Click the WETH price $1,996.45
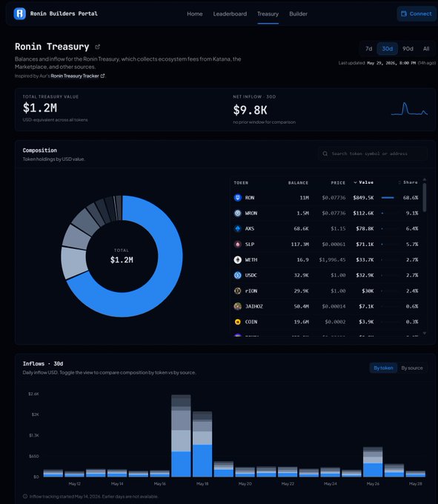Screen dimensions: 438x504 (x=332, y=259)
